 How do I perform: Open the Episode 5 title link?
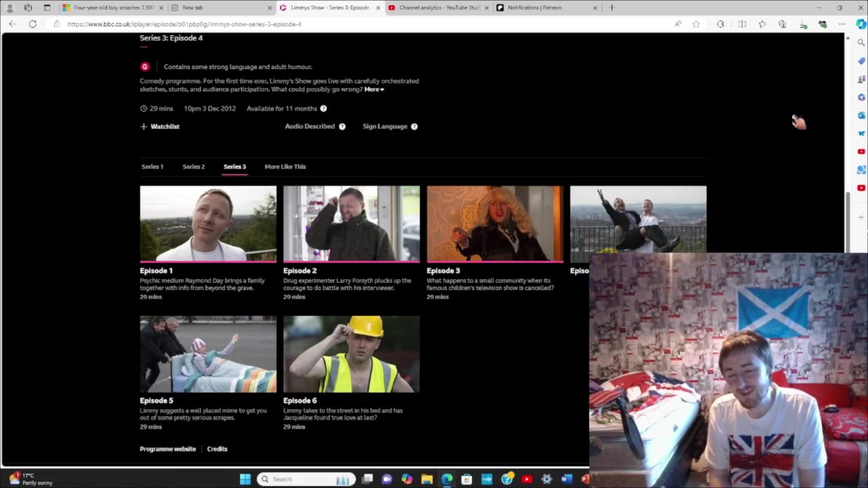point(156,401)
